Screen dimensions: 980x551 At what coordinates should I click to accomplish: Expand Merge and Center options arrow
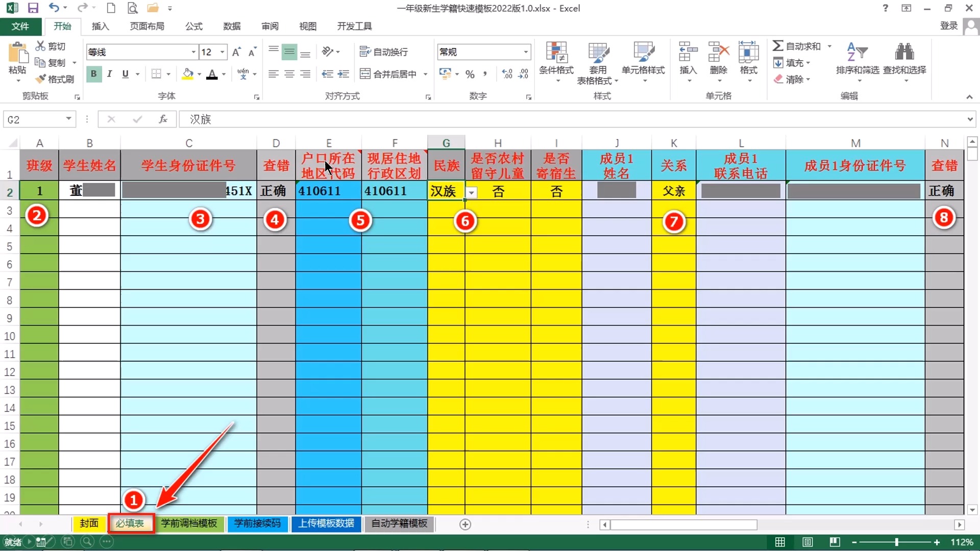(425, 74)
